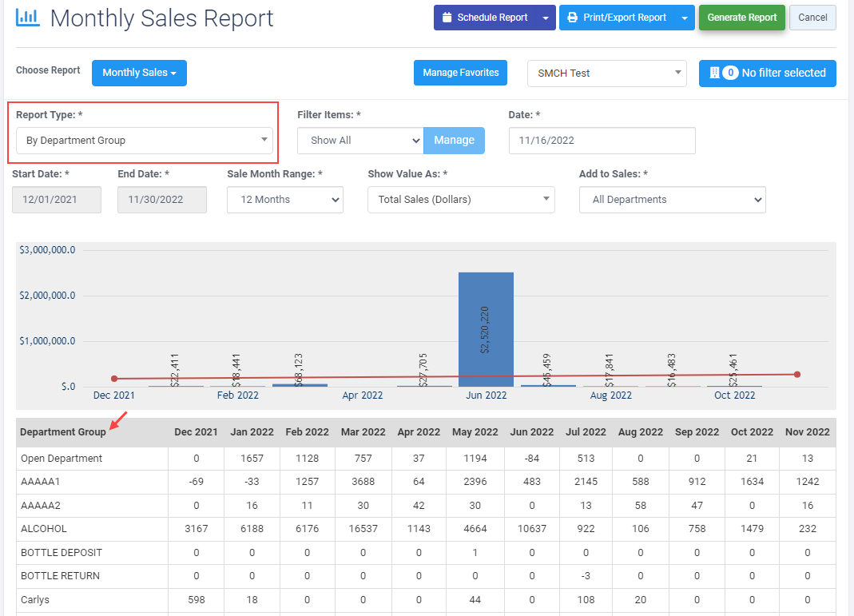Open the Sale Month Range dropdown
This screenshot has width=854, height=616.
tap(285, 200)
